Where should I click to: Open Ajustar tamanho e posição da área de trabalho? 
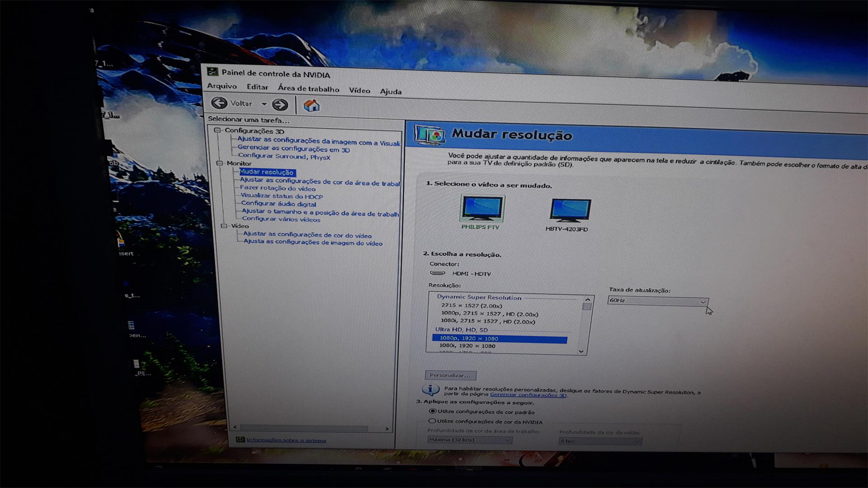[321, 212]
